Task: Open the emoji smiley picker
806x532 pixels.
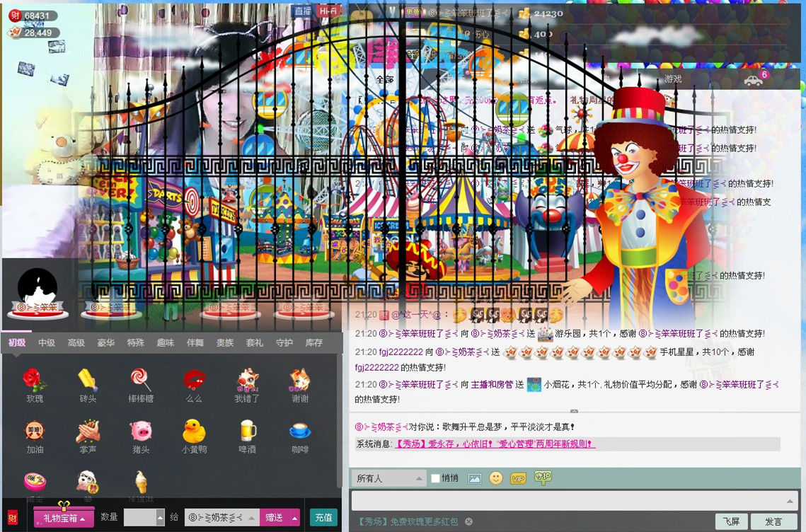Action: click(495, 478)
